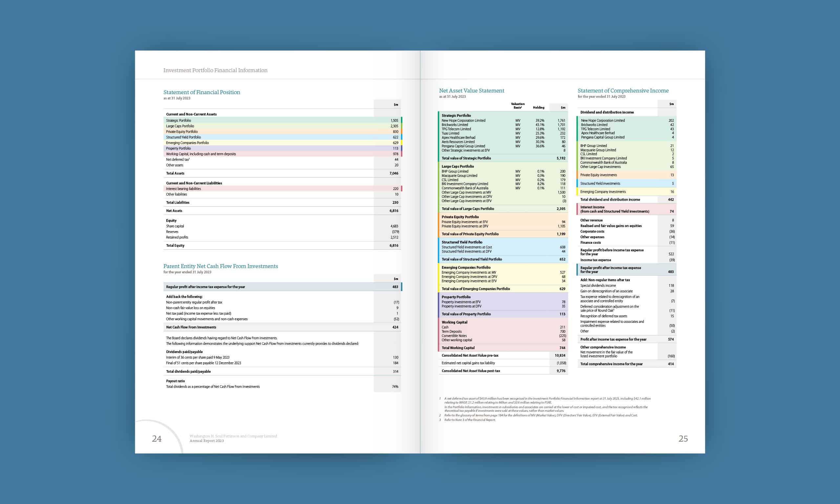The height and width of the screenshot is (504, 840).
Task: Click the 'Total Equity' row
Action: point(283,245)
